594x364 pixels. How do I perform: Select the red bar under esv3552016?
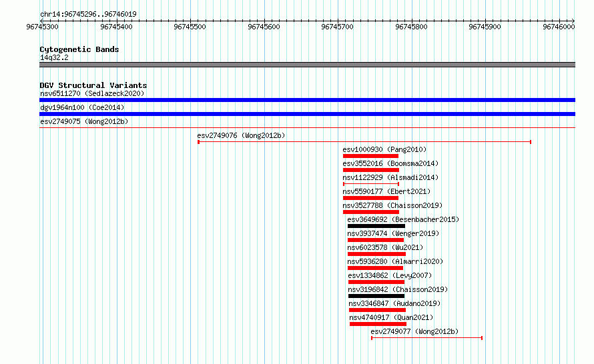pos(371,170)
